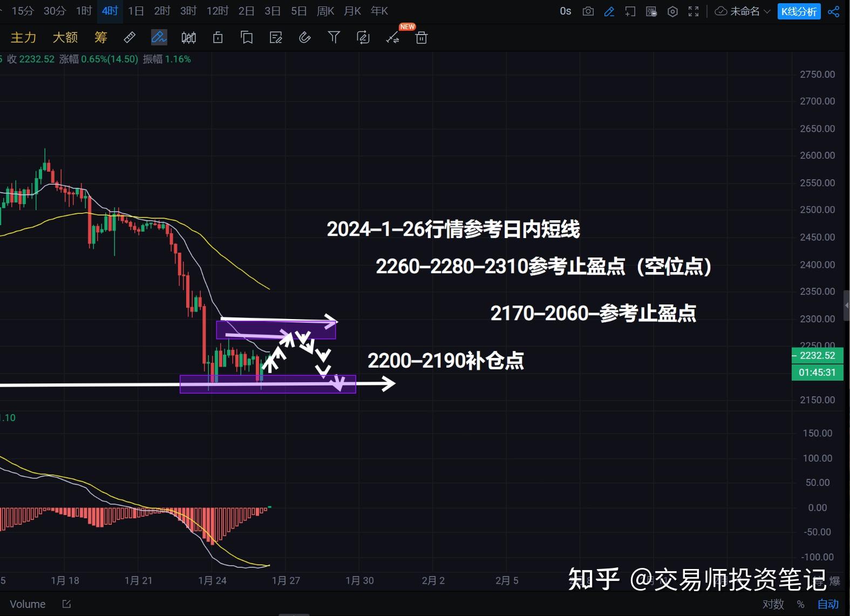850x616 pixels.
Task: Select the 1时 timeframe
Action: [84, 11]
